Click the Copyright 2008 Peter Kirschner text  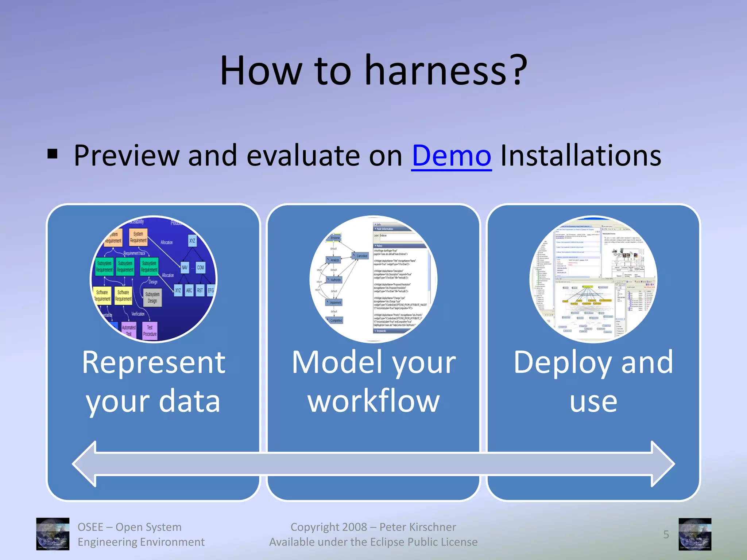(x=373, y=527)
